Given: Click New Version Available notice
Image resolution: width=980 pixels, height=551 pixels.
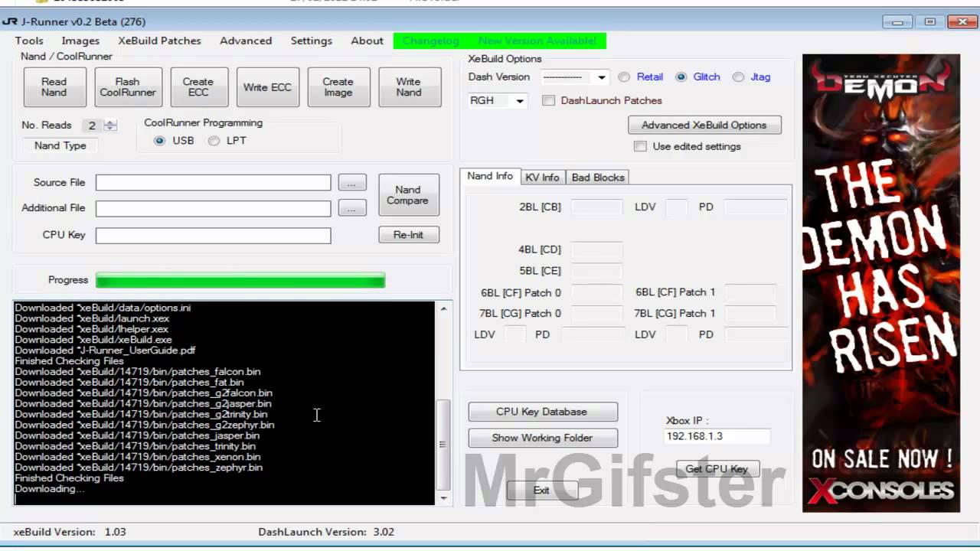Looking at the screenshot, I should [537, 41].
